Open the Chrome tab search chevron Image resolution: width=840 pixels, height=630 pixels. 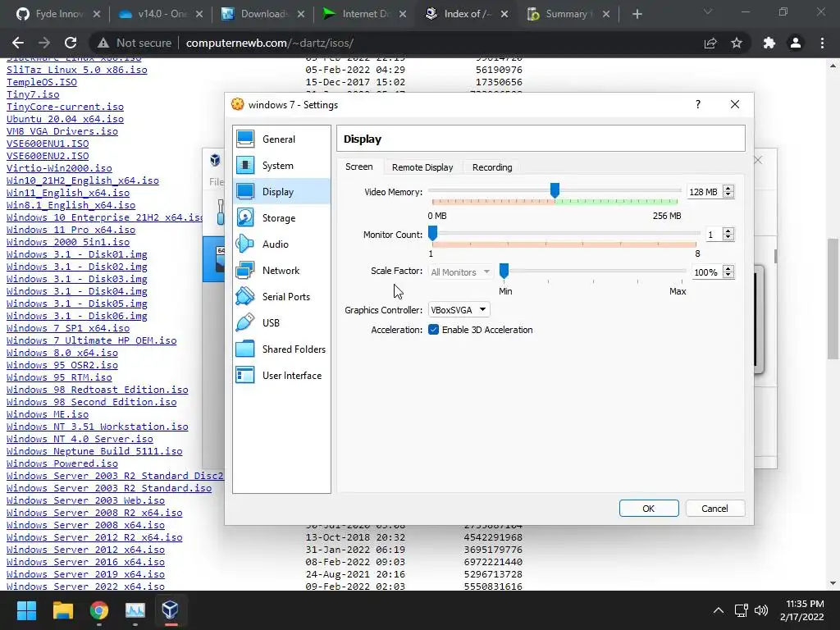point(708,11)
